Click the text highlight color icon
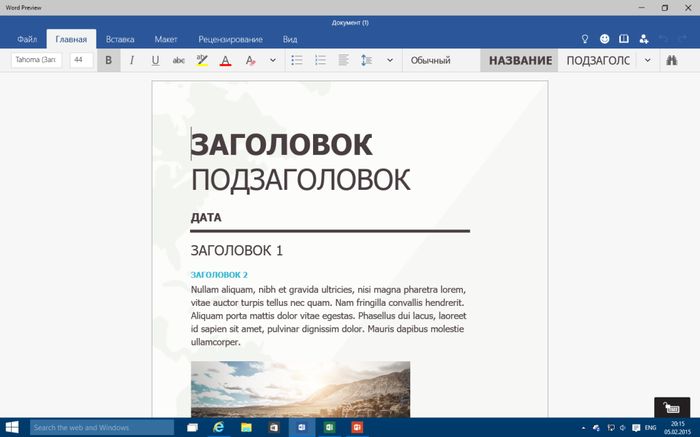This screenshot has width=700, height=437. coord(202,60)
